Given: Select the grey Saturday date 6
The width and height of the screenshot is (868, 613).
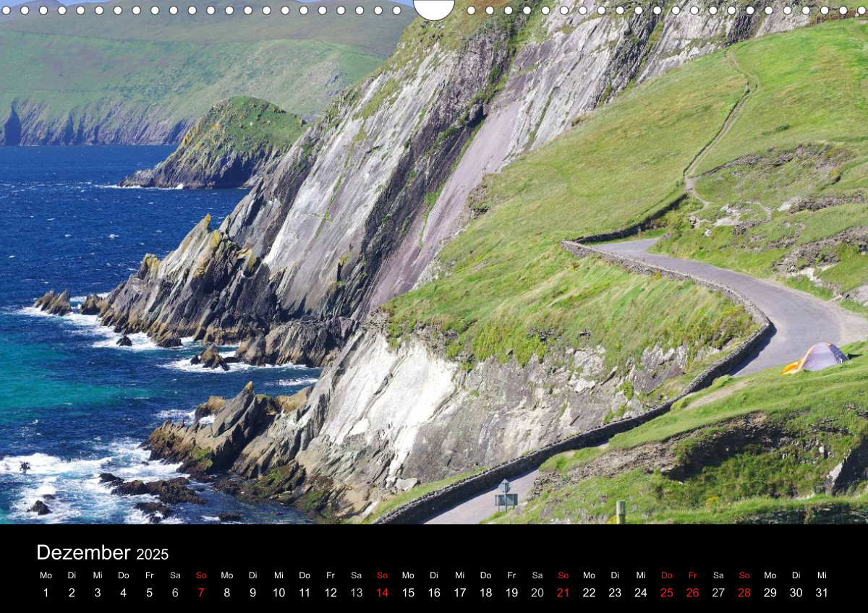Looking at the screenshot, I should (x=175, y=593).
